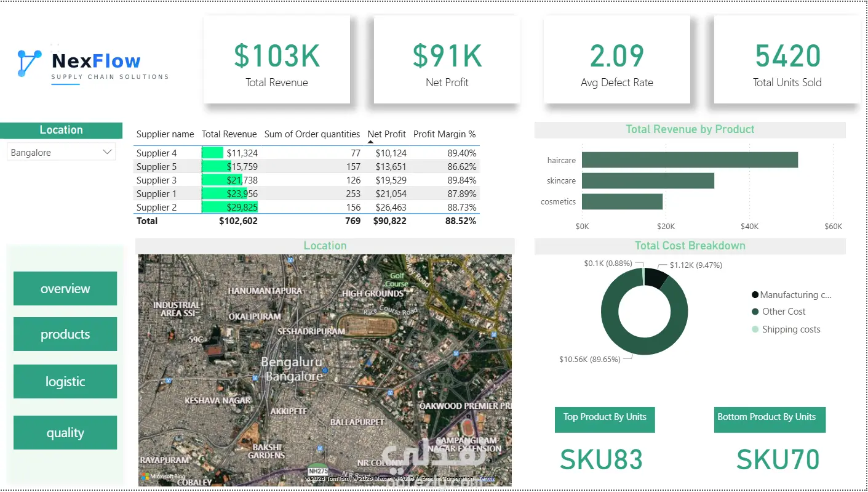Open the map Terms link
Viewport: 868px width, 492px height.
487,478
